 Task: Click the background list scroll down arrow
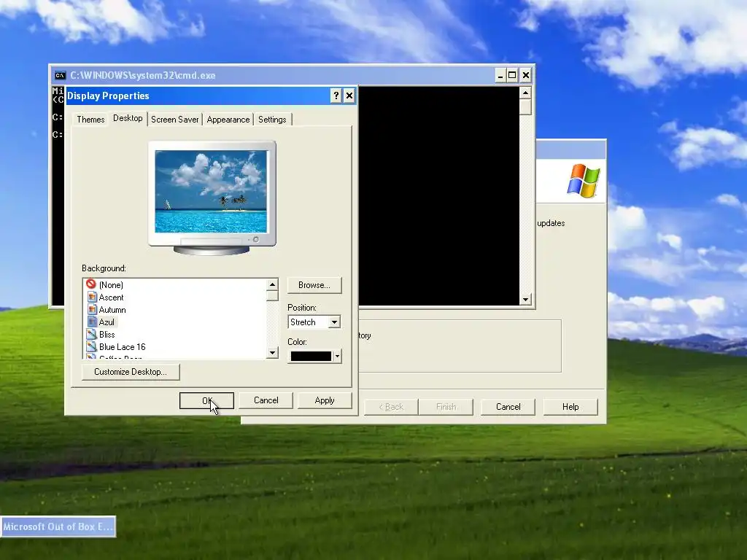tap(272, 352)
